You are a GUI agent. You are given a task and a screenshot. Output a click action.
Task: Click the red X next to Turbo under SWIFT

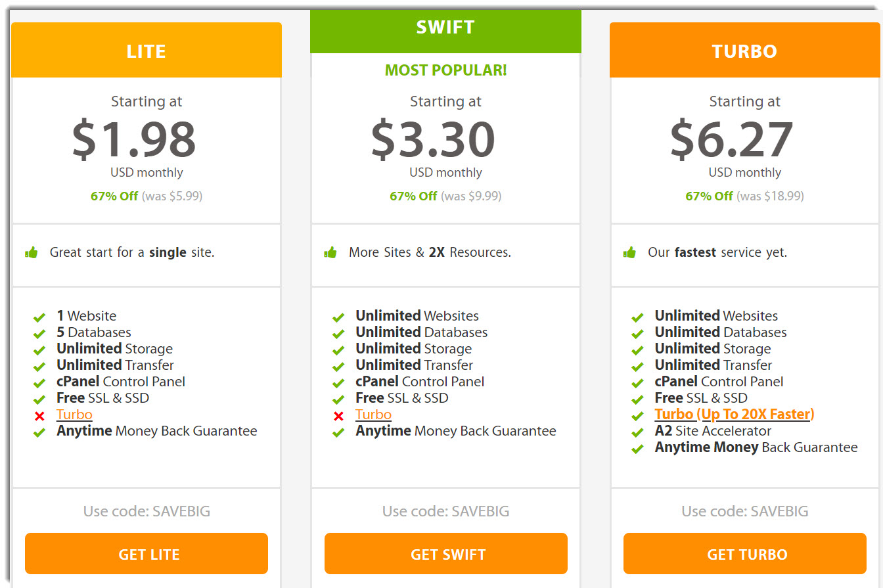click(338, 416)
